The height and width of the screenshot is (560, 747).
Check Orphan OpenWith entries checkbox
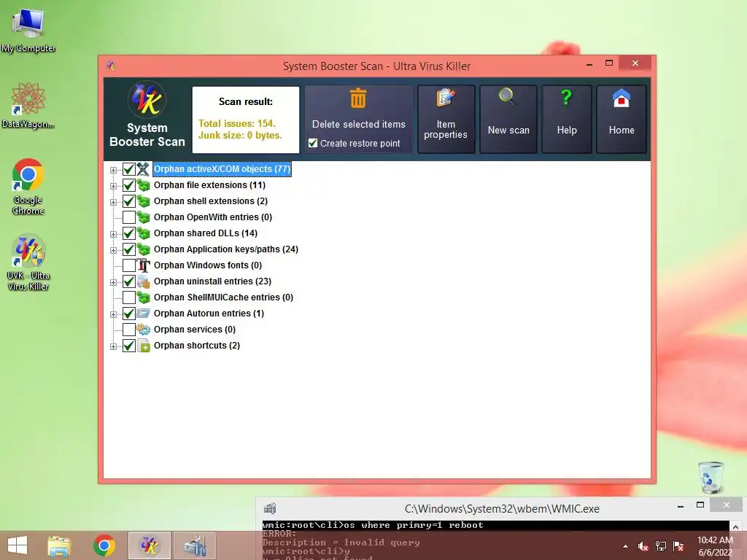[x=128, y=217]
